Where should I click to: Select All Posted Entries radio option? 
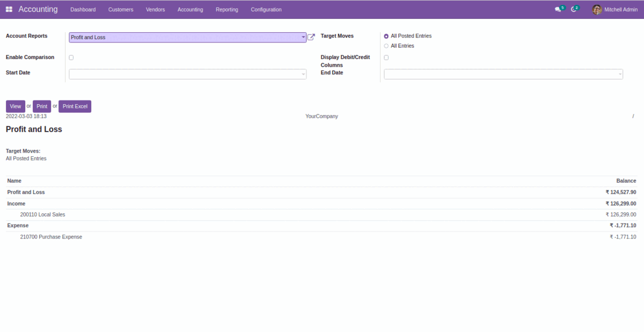coord(386,36)
